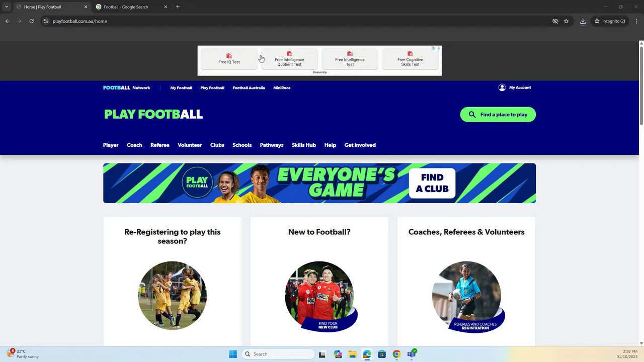Click the PLAY FOOTBALL site logo
Viewport: 644px width, 362px height.
click(x=153, y=114)
